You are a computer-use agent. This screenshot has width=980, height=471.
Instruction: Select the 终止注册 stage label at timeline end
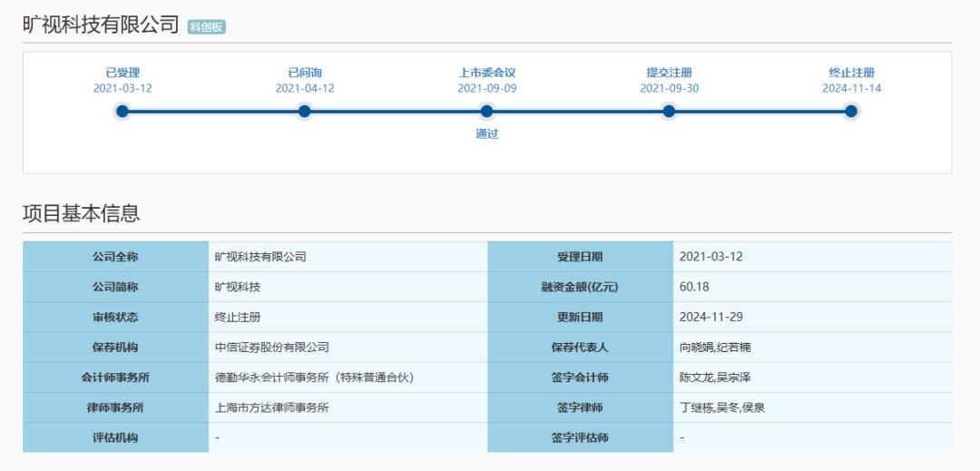(851, 74)
